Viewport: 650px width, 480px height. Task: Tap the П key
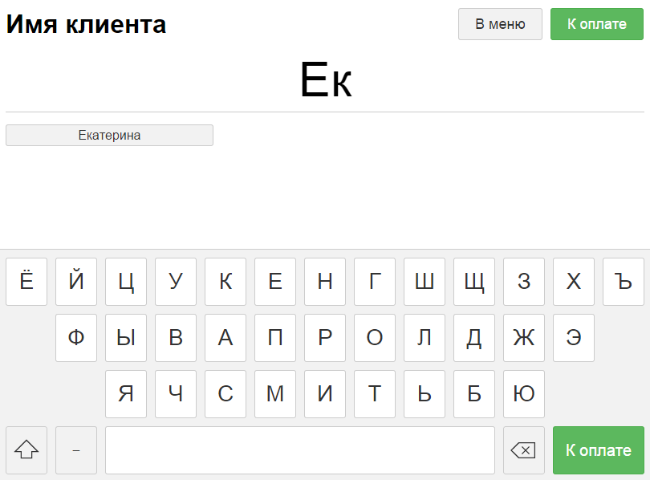pos(275,337)
